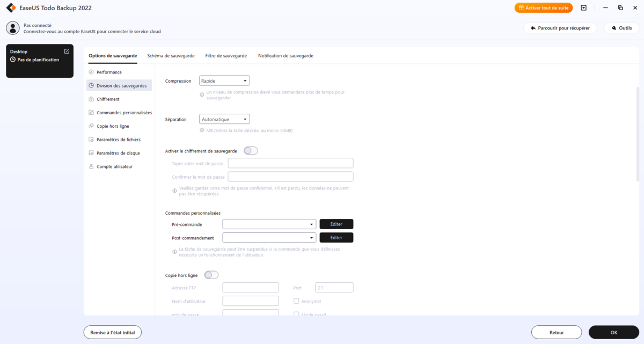Click the Paramètres de disque icon
644x344 pixels.
click(91, 153)
